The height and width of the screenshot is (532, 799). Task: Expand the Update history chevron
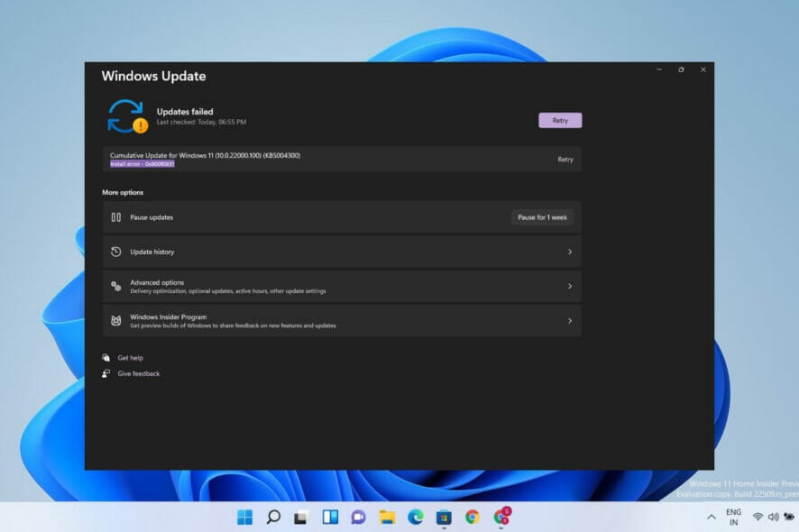[x=569, y=252]
